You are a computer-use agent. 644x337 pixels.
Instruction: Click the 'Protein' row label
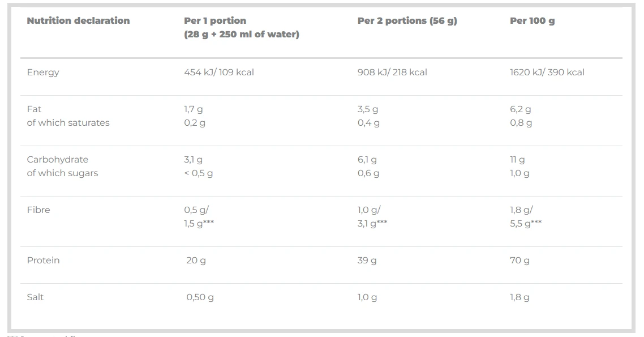pos(43,261)
